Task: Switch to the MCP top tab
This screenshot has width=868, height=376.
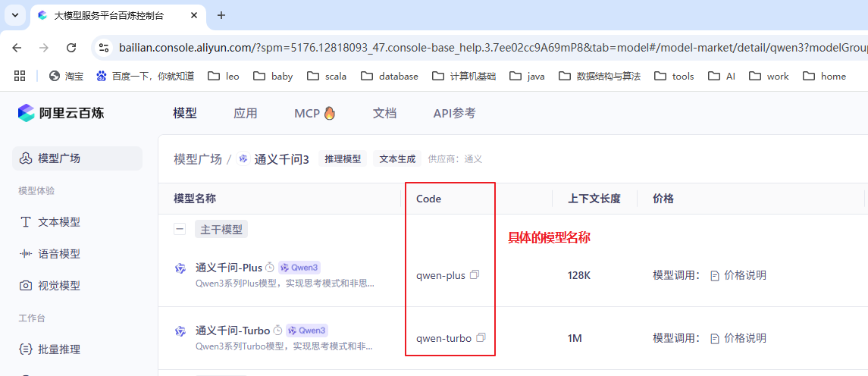Action: [x=315, y=114]
